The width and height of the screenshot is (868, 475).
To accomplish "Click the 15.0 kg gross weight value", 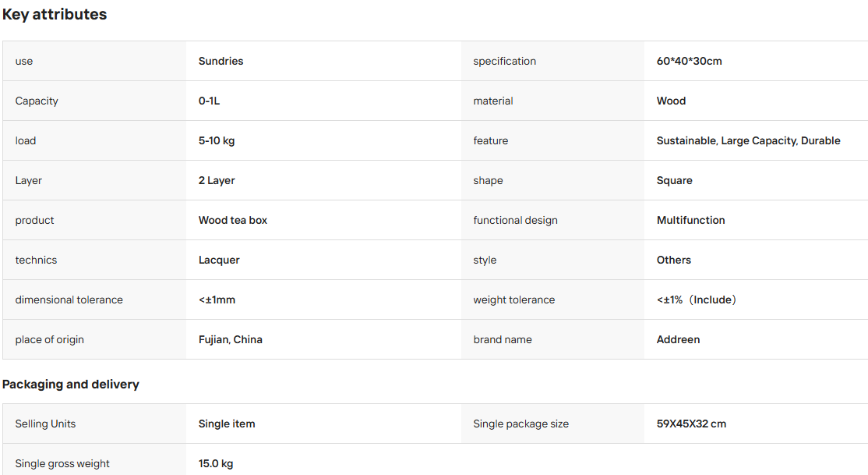I will pos(216,463).
